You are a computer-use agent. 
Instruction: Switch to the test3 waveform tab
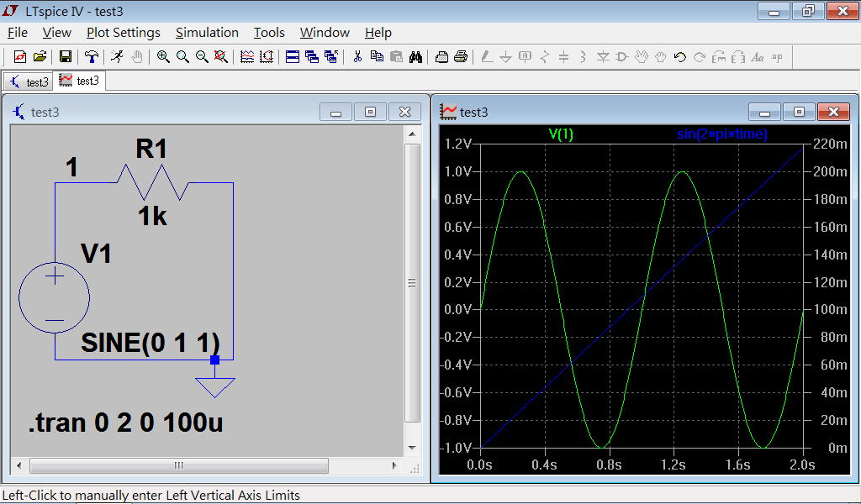pyautogui.click(x=80, y=81)
